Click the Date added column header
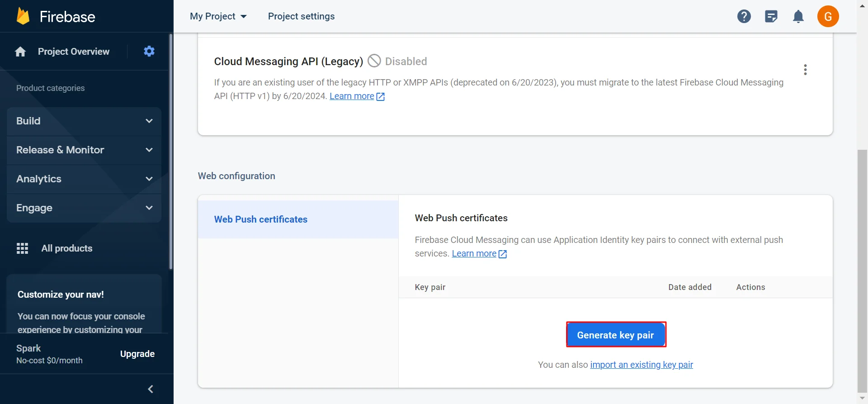The height and width of the screenshot is (404, 868). point(690,287)
